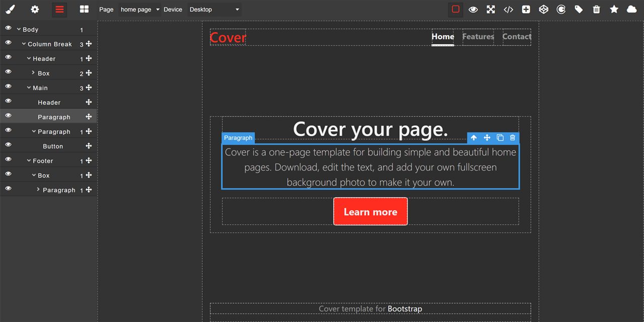Click the Bootstrap link in footer
This screenshot has height=322, width=644.
click(405, 309)
